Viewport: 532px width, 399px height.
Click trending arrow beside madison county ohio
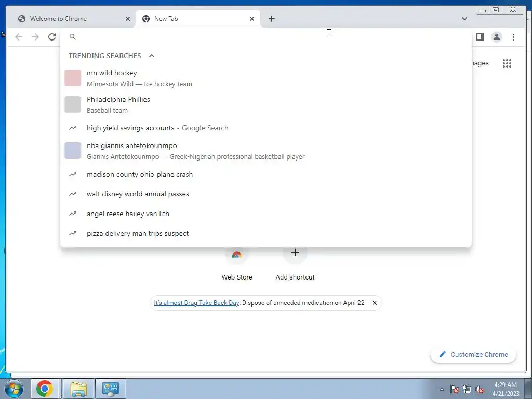73,174
